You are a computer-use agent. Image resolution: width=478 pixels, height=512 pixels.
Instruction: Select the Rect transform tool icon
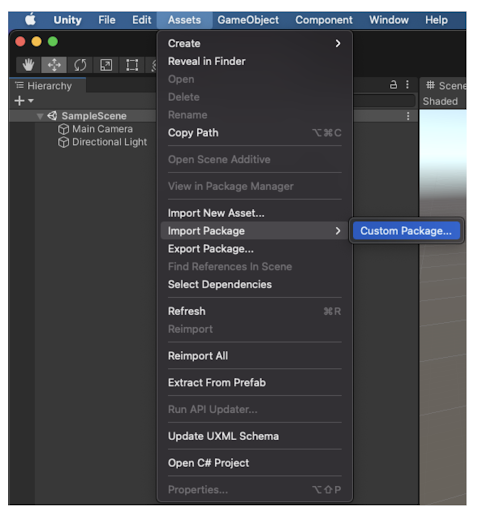[132, 65]
